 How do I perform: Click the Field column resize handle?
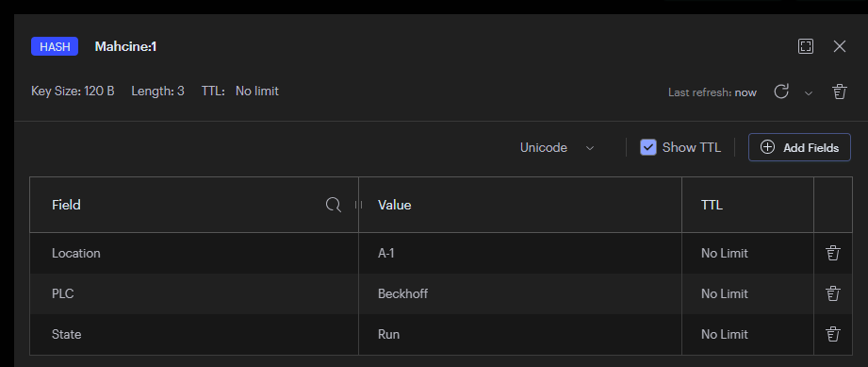358,205
